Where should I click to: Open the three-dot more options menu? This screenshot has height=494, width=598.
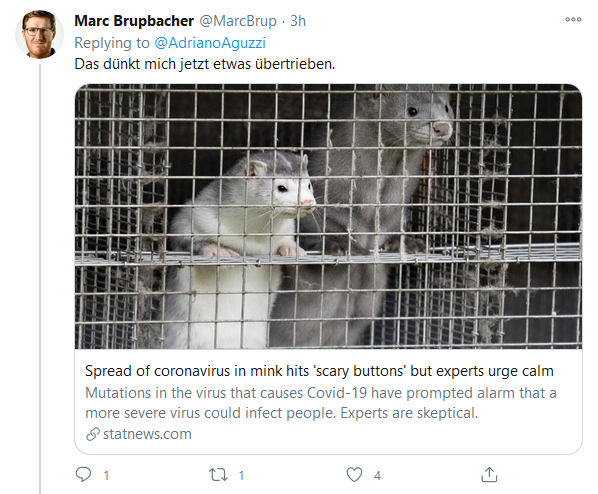point(573,19)
